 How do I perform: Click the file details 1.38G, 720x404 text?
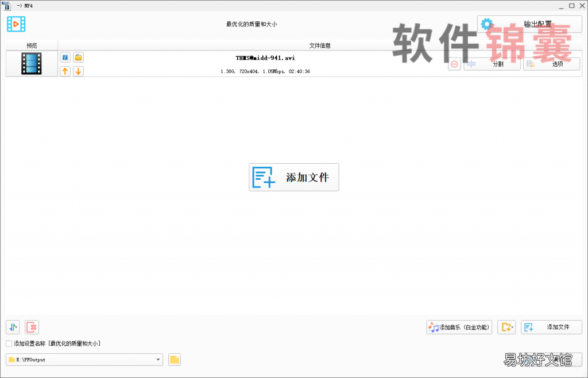(x=265, y=71)
